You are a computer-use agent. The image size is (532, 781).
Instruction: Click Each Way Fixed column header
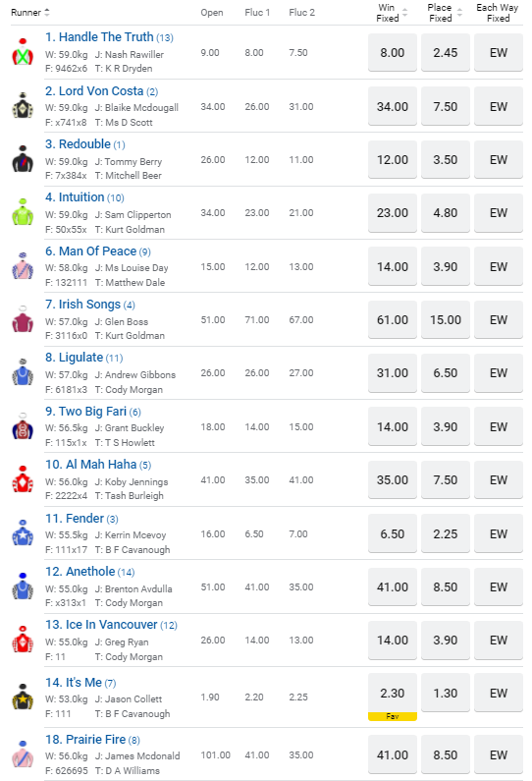pos(498,13)
